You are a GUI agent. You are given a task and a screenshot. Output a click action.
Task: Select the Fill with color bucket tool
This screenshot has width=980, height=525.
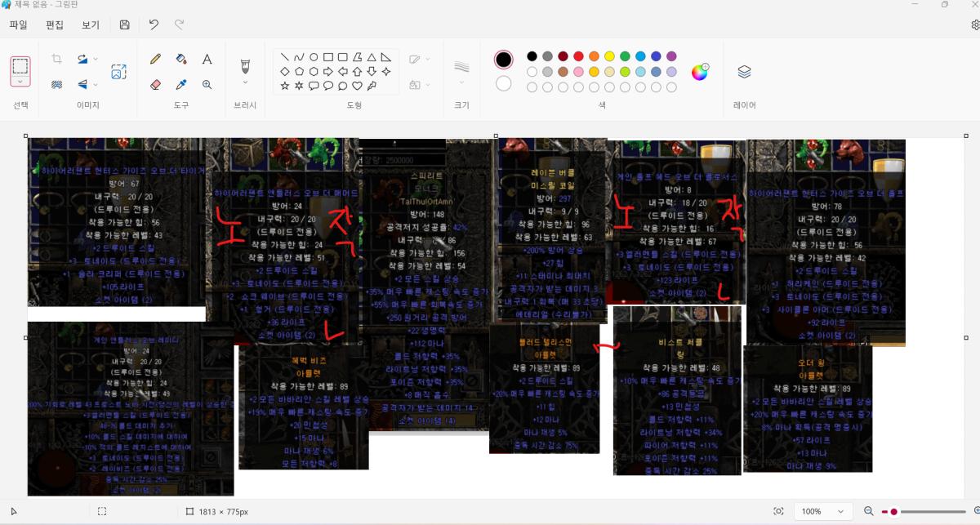[181, 59]
